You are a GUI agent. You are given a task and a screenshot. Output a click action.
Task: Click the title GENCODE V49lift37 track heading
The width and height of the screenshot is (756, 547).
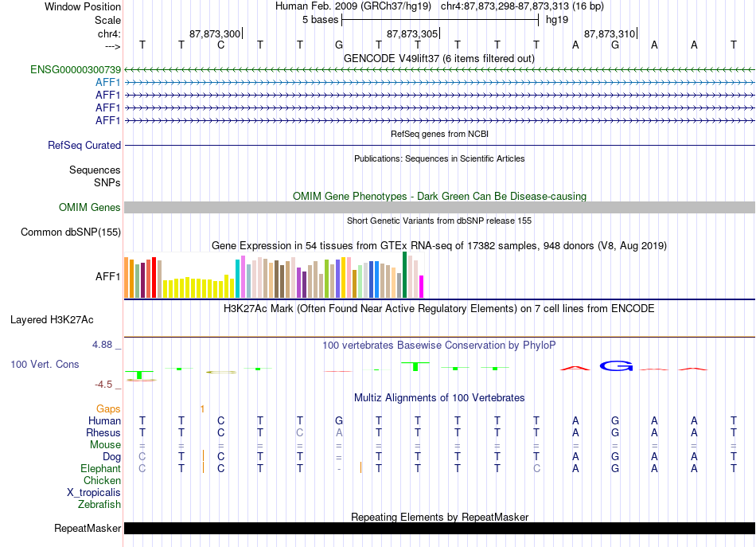pos(438,58)
